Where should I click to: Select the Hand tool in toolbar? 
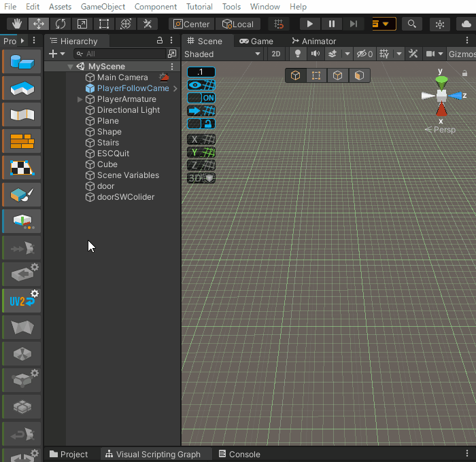(x=17, y=24)
